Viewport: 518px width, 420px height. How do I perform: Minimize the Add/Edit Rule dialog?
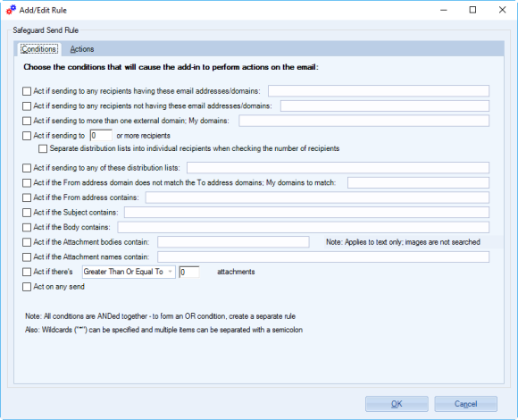click(444, 10)
